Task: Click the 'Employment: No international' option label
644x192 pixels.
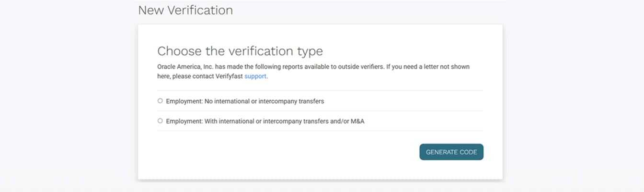Action: click(x=244, y=101)
